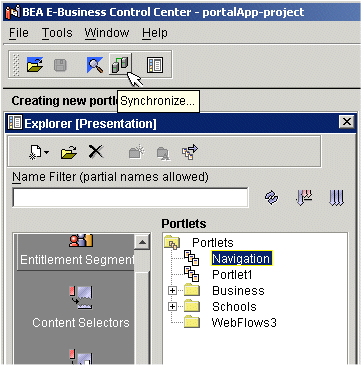Click the magnifier search toolbar icon
This screenshot has width=361, height=365.
[95, 65]
